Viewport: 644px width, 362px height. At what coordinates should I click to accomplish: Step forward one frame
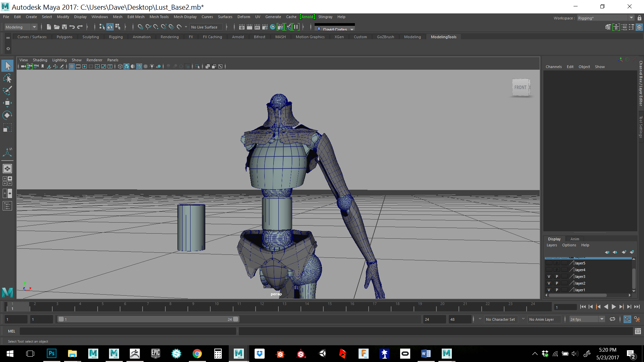pos(629,307)
